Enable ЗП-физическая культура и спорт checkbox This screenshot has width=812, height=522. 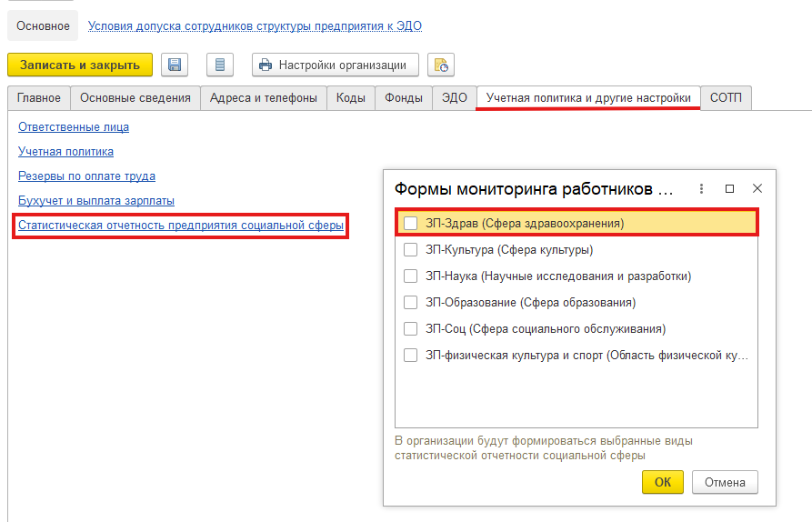coord(410,356)
